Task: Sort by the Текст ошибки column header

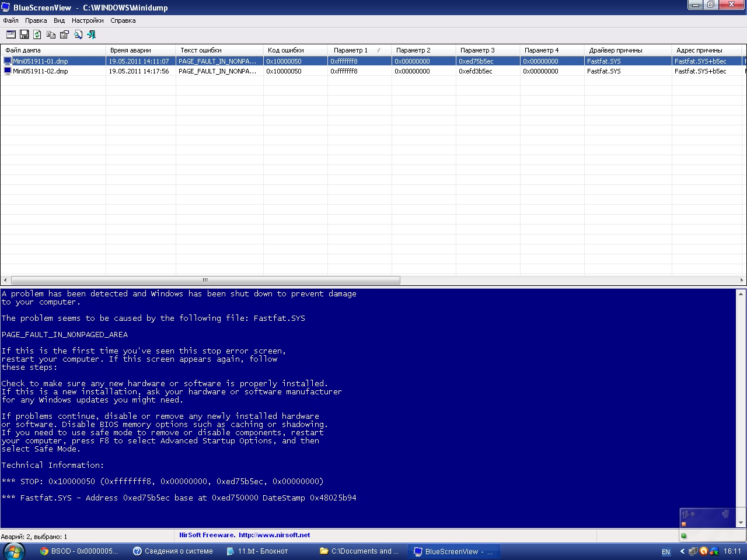Action: tap(219, 50)
